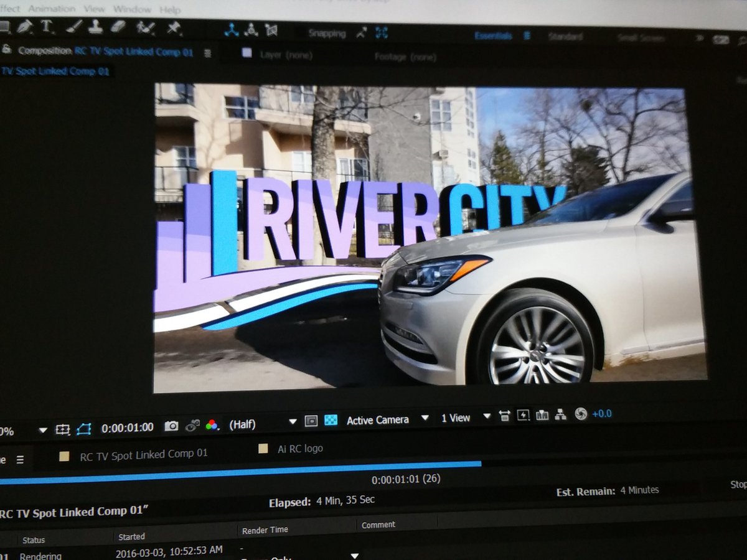Click the TV Spot Linked Comp 01 flowchart breadcrumb

(x=56, y=71)
